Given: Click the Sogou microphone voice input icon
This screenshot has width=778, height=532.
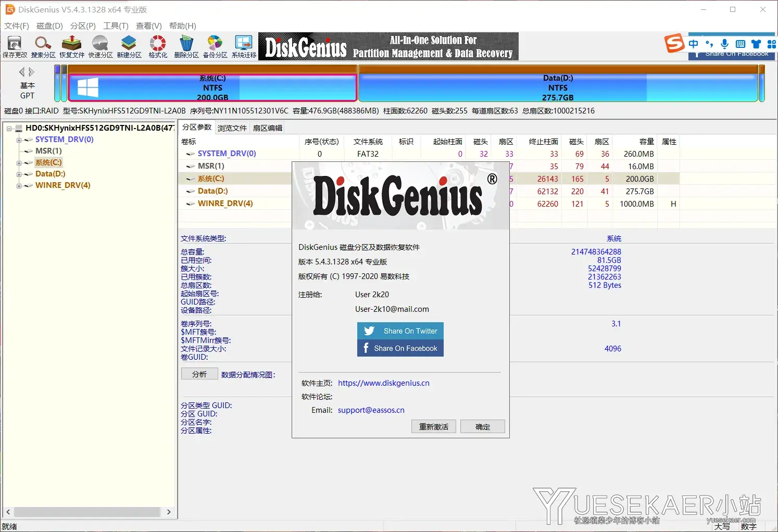Looking at the screenshot, I should click(x=724, y=44).
